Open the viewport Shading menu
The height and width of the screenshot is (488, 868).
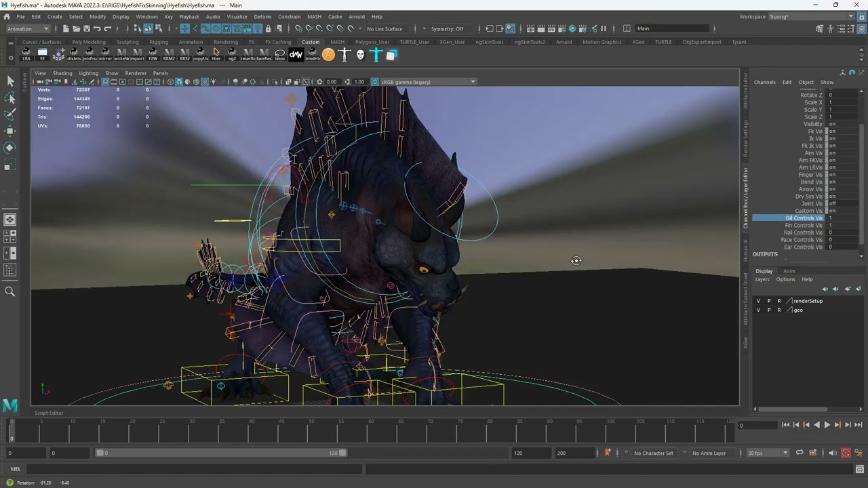click(62, 73)
